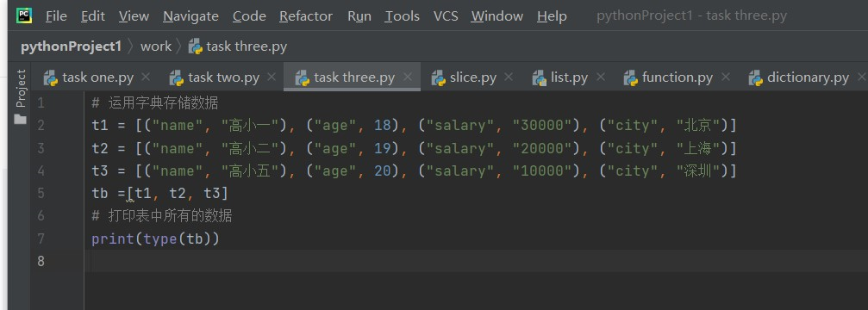The width and height of the screenshot is (868, 310).
Task: Click pythonProject1 in the breadcrumb
Action: tap(71, 46)
